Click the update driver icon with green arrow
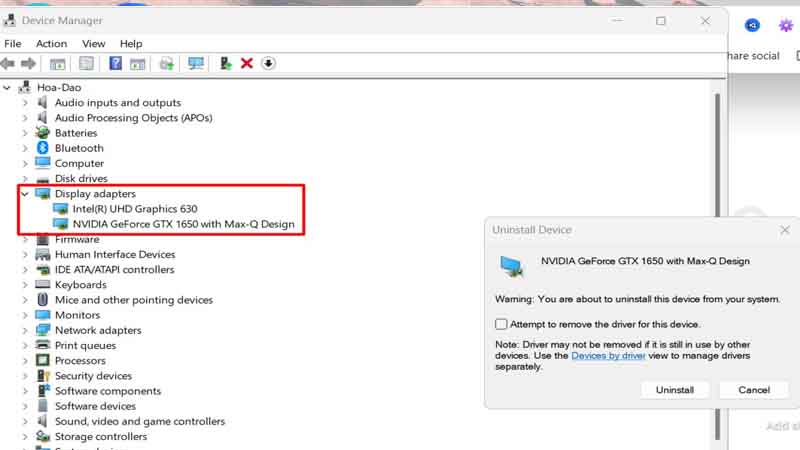 tap(226, 63)
